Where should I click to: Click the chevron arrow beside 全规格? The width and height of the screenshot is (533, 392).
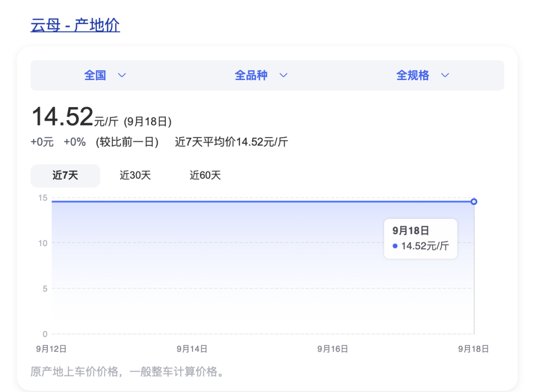point(445,76)
